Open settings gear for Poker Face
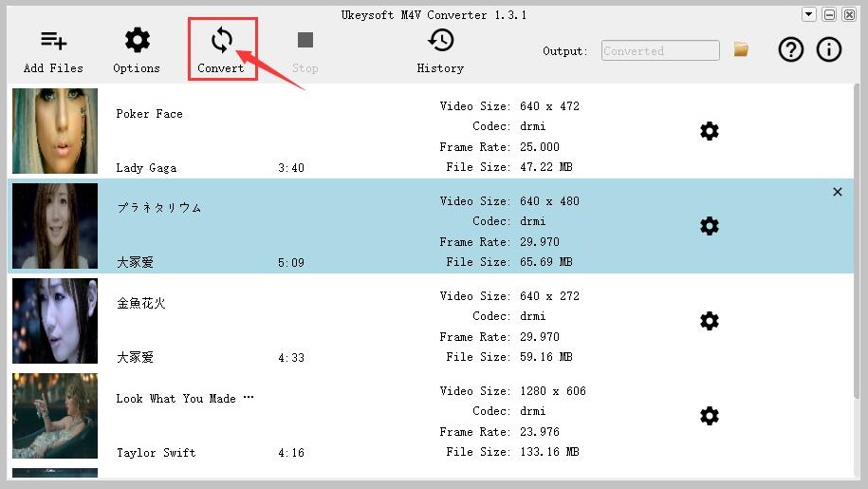Image resolution: width=868 pixels, height=489 pixels. [x=710, y=131]
